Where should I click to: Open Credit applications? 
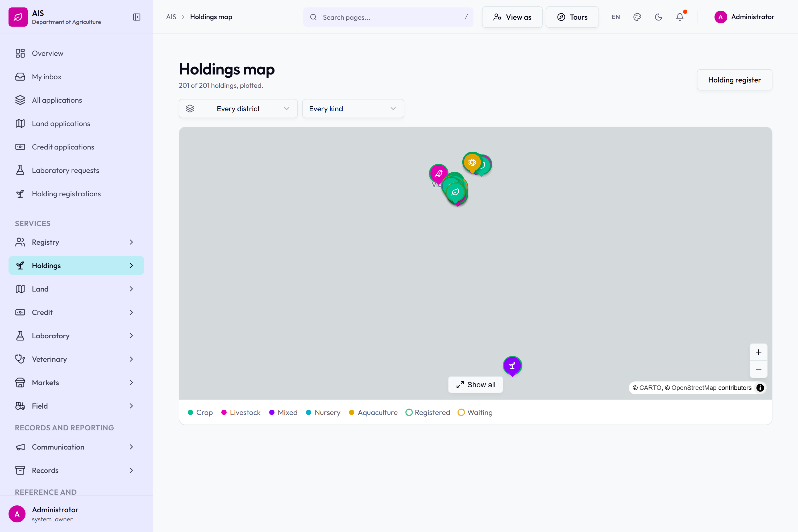(x=76, y=147)
